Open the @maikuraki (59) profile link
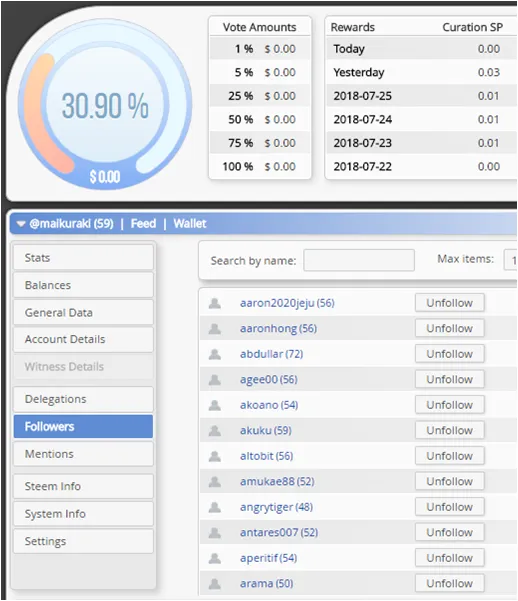This screenshot has height=601, width=518. (71, 223)
